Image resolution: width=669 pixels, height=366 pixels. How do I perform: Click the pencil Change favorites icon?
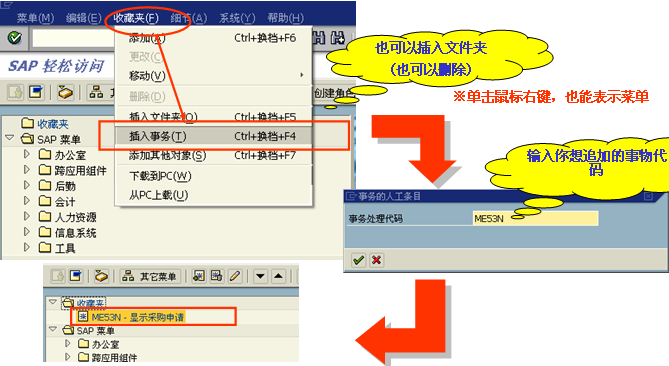coord(235,276)
